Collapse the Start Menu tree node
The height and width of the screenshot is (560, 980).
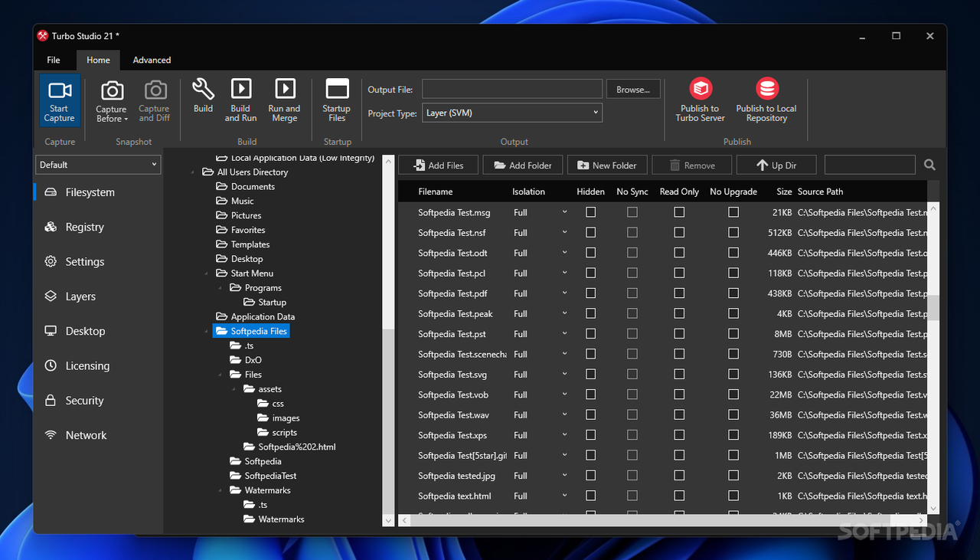207,273
